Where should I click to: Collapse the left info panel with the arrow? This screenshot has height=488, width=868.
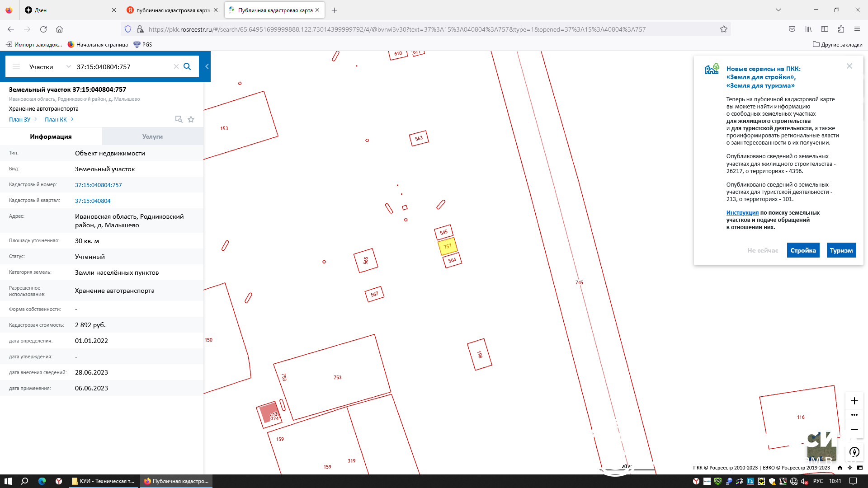point(207,66)
